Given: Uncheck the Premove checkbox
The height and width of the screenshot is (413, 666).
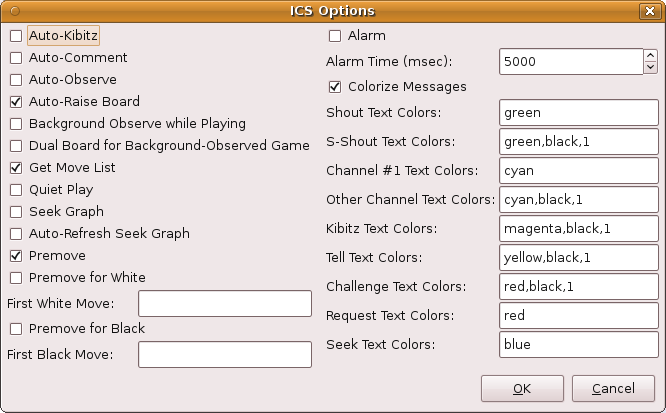Looking at the screenshot, I should tap(16, 256).
